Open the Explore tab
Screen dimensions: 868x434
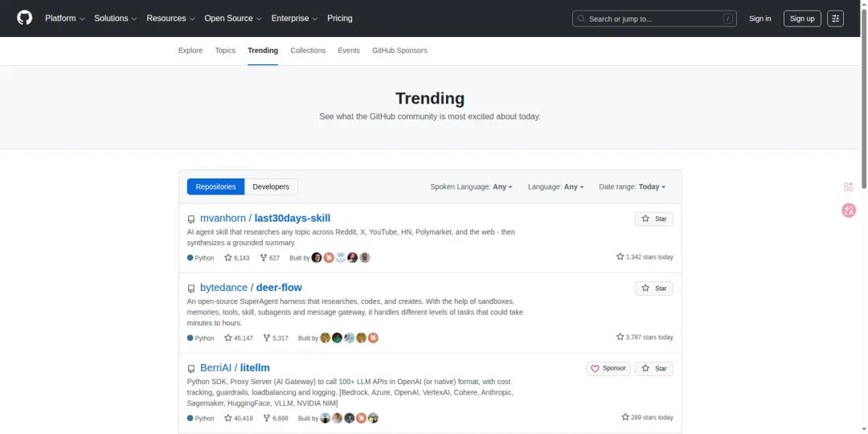(190, 51)
